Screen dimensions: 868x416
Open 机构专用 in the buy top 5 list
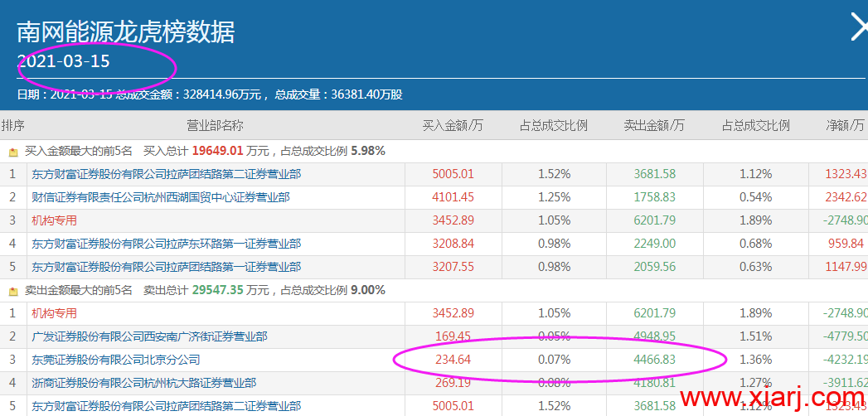point(54,220)
